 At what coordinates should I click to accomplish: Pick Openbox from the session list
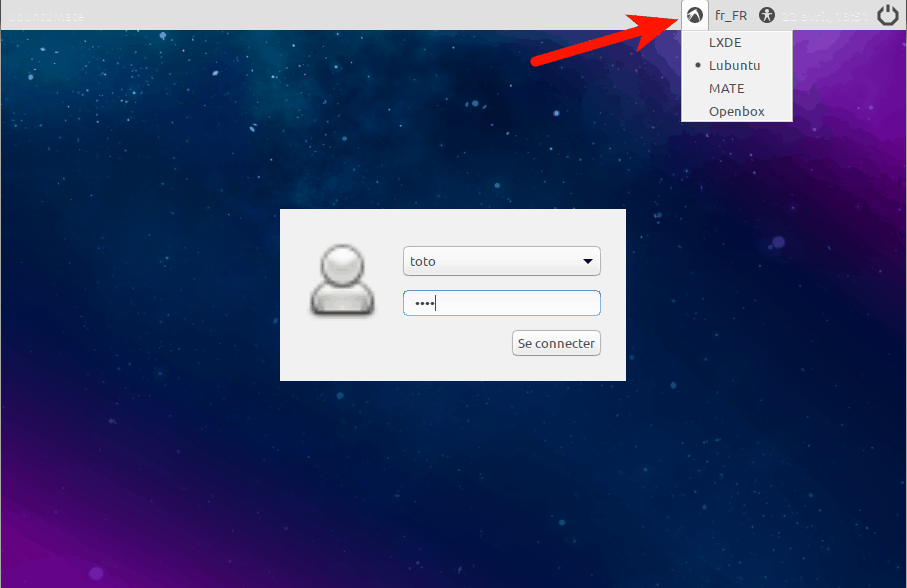click(x=736, y=111)
